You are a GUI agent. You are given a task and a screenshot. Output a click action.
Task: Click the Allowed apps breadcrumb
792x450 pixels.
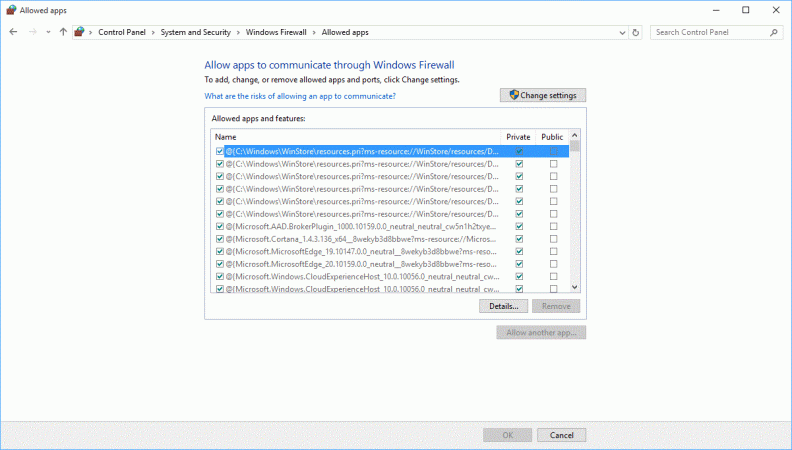pos(345,32)
